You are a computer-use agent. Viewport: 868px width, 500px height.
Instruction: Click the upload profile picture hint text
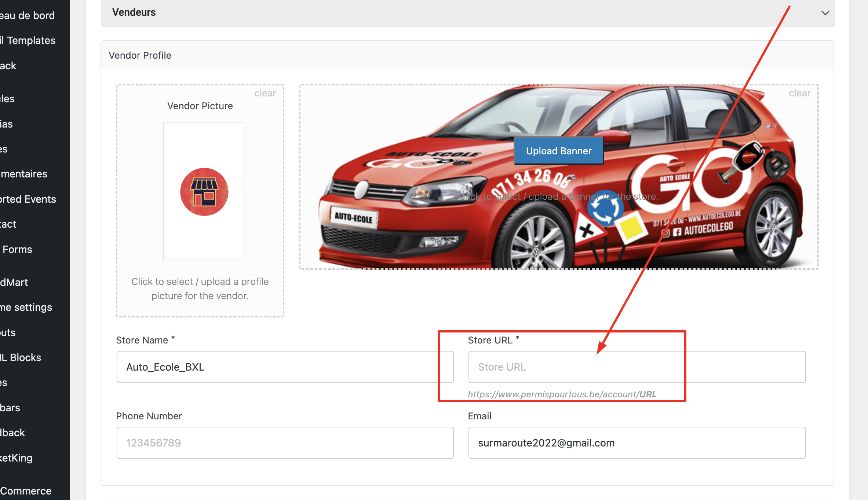pyautogui.click(x=200, y=288)
